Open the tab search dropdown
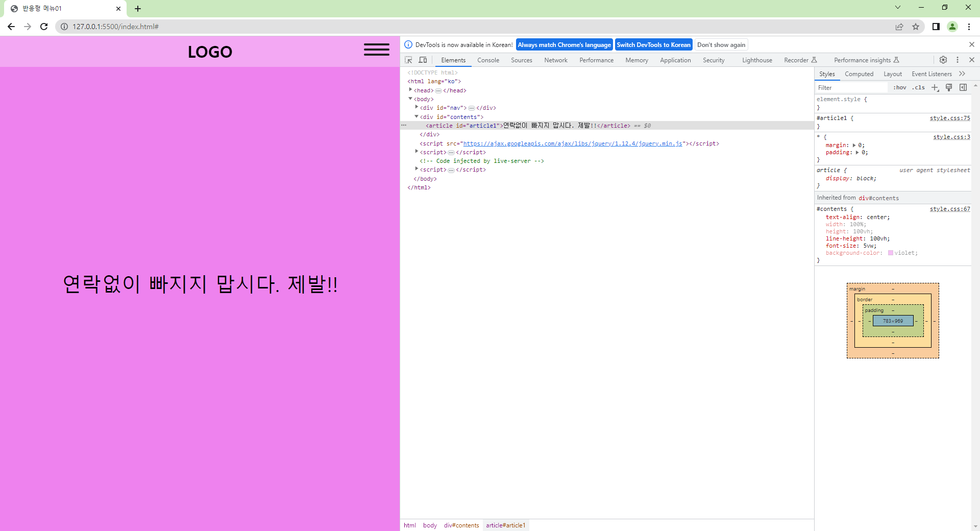 pyautogui.click(x=898, y=7)
